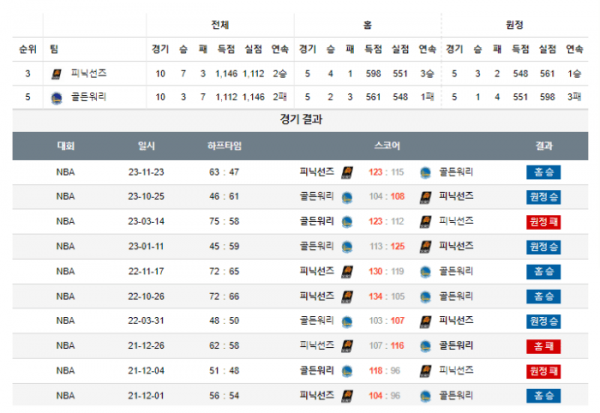This screenshot has height=413, width=600.
Task: Click the 일시 column header
Action: (x=146, y=146)
